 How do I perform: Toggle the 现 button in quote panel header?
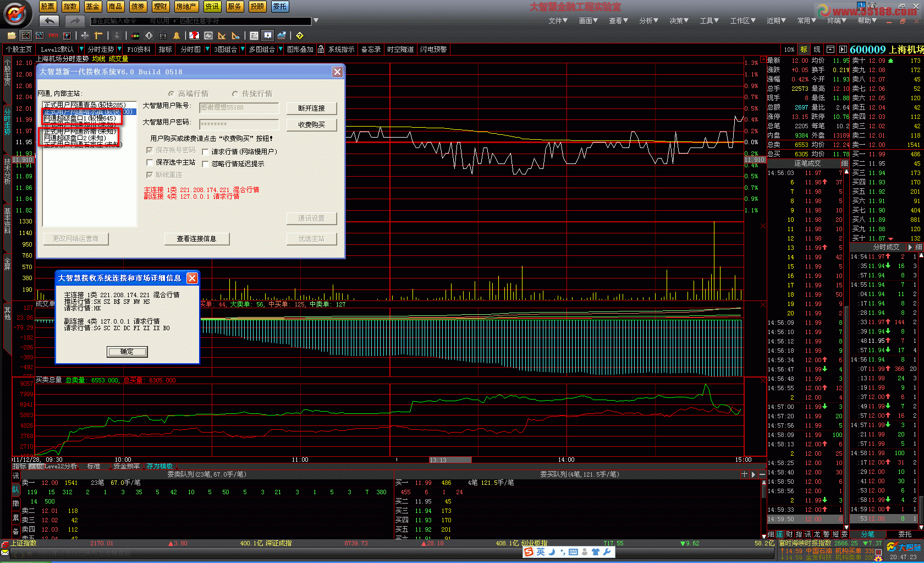(817, 50)
